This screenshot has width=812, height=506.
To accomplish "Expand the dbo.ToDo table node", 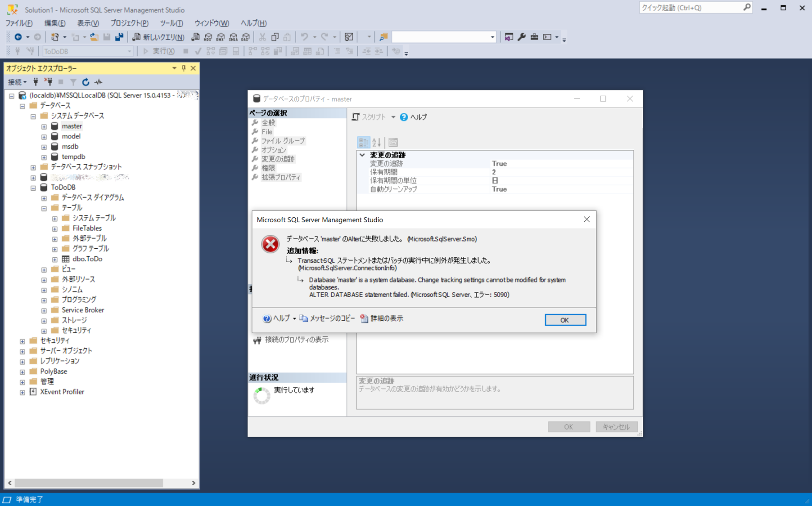I will point(55,259).
